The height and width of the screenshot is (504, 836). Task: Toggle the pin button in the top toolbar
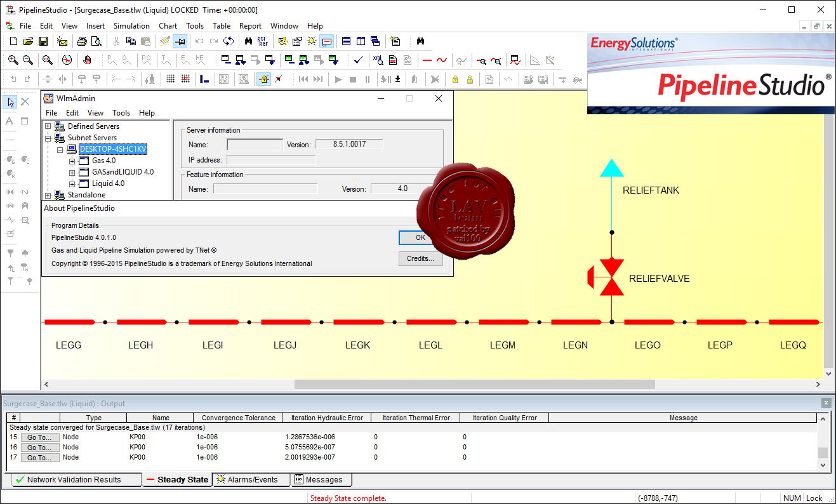[x=180, y=41]
